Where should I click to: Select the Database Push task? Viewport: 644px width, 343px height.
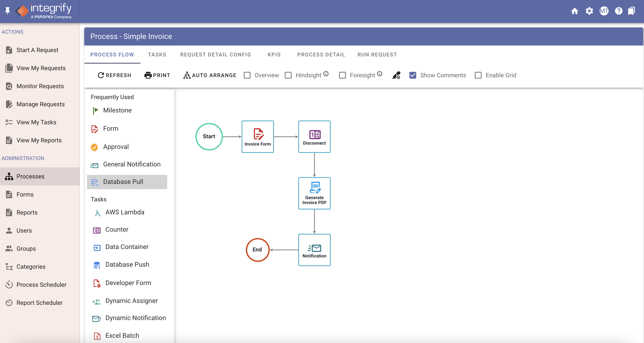tap(127, 265)
